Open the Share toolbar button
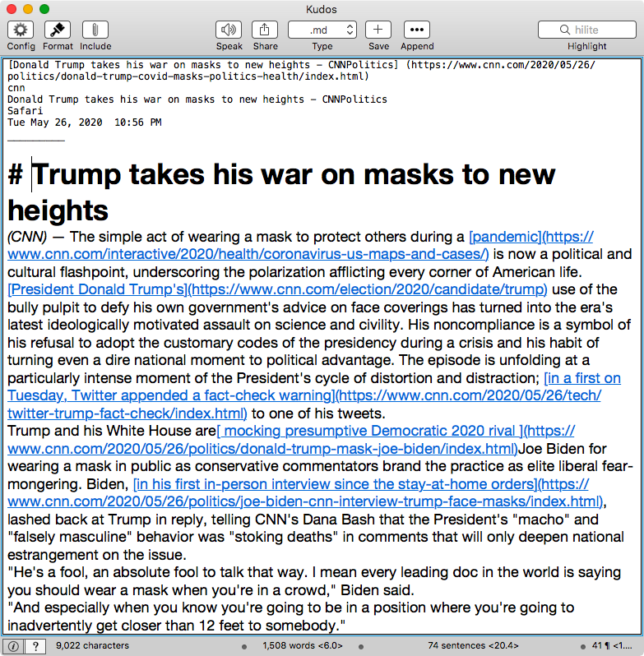644x656 pixels. pyautogui.click(x=265, y=30)
